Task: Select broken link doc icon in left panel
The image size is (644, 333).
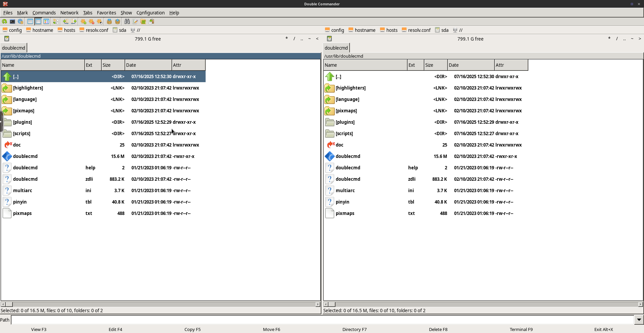Action: pyautogui.click(x=8, y=145)
